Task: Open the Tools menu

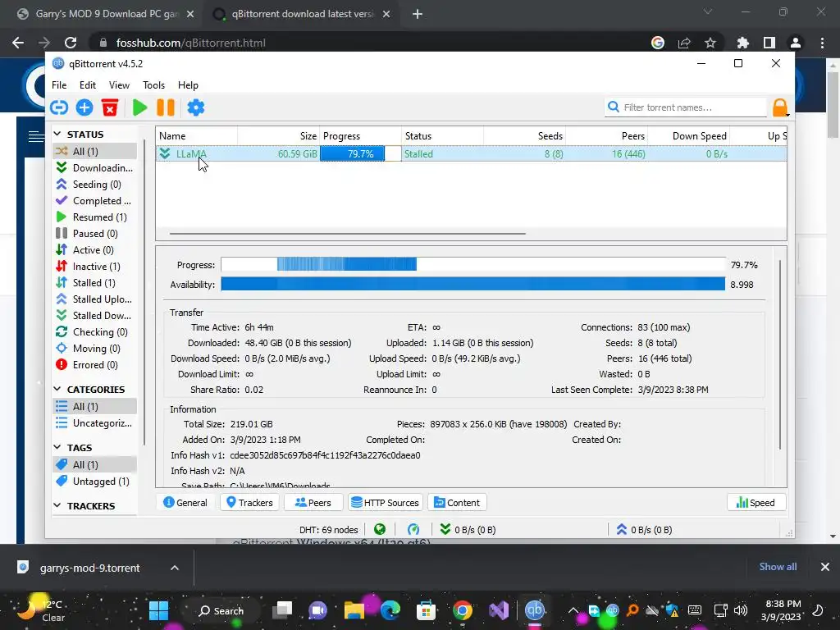Action: 153,85
